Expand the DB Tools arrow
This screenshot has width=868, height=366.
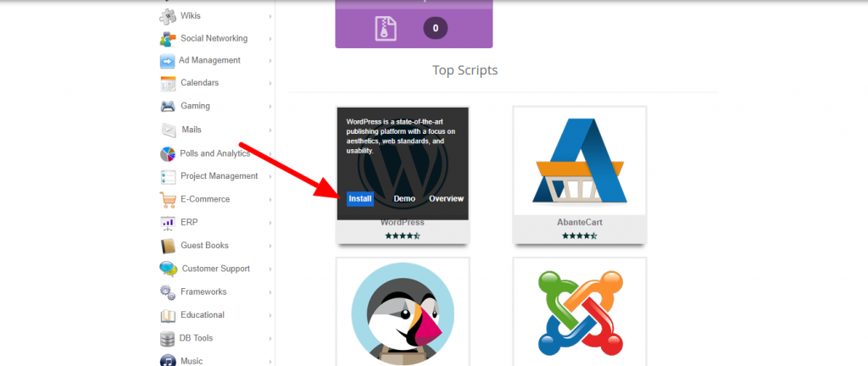click(270, 338)
